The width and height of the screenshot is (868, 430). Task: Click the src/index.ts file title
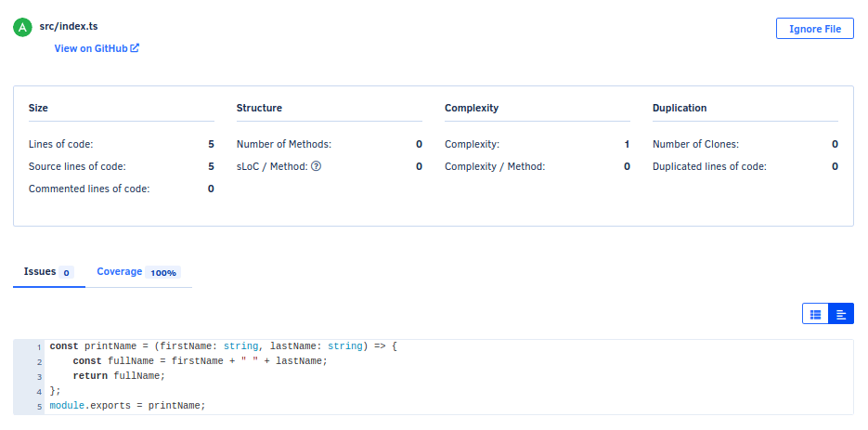point(68,27)
